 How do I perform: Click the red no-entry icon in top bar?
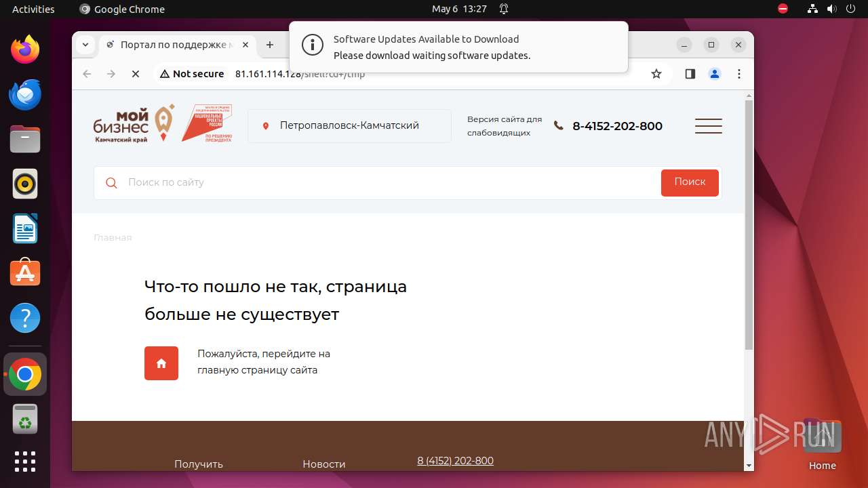pos(783,9)
